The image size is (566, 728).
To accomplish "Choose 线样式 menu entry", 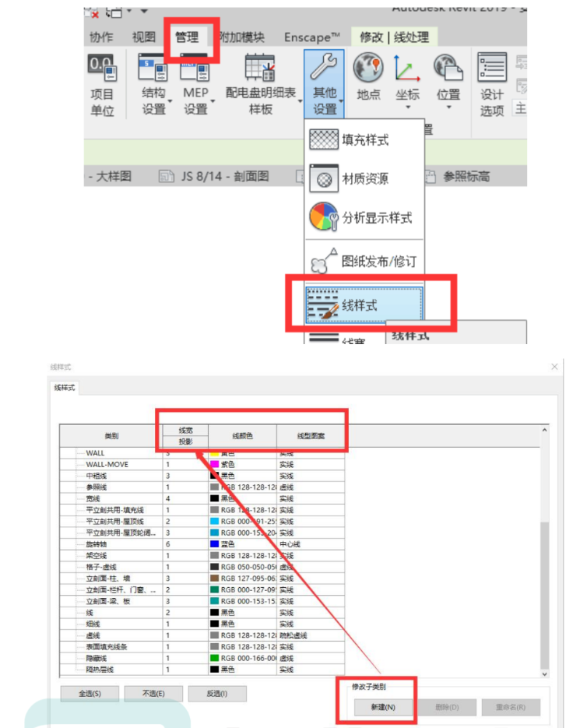I will click(x=364, y=304).
